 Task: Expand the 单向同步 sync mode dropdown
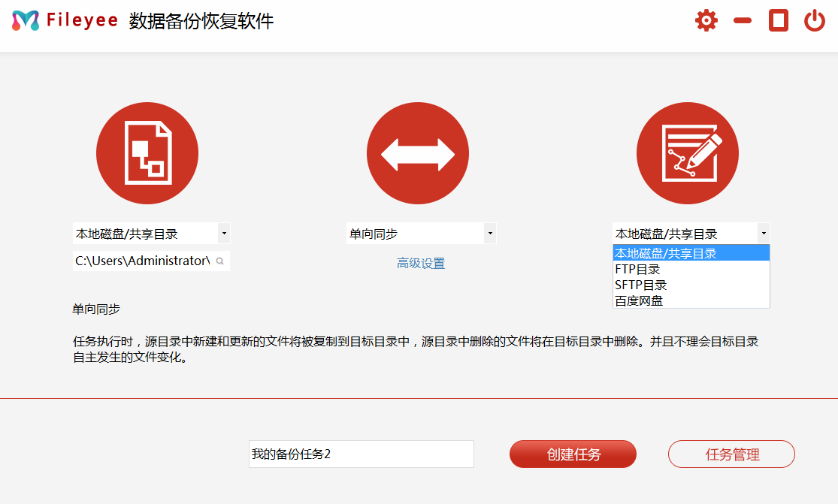[x=490, y=234]
